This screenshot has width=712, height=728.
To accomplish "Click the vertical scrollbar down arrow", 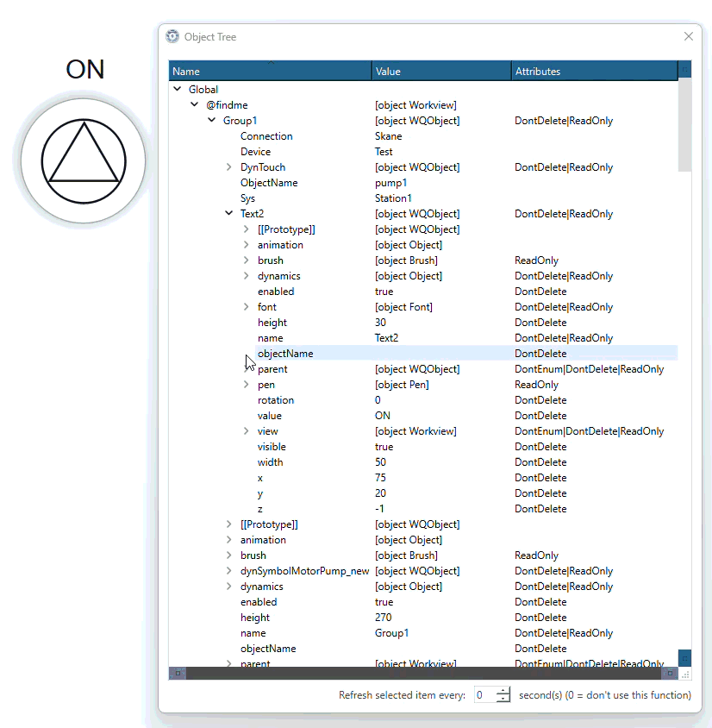I will 684,658.
